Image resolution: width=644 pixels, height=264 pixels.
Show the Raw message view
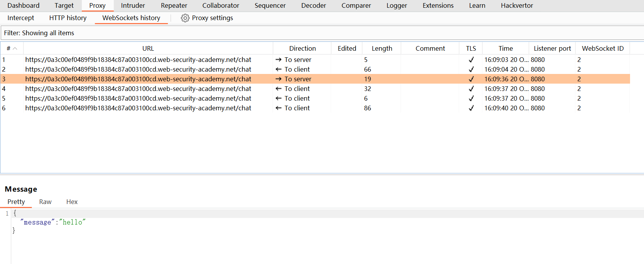point(45,202)
